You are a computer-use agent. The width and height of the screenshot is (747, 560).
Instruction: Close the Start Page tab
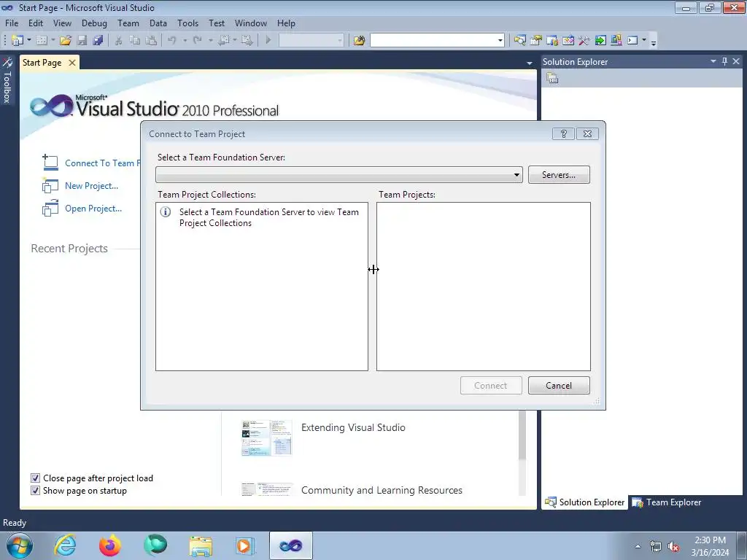pos(72,63)
